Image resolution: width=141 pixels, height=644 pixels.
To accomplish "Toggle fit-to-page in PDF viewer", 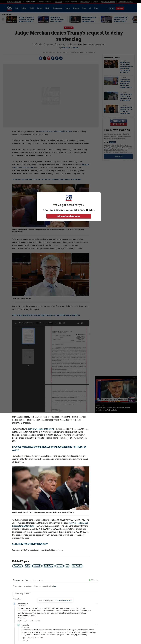I will pos(60,323).
